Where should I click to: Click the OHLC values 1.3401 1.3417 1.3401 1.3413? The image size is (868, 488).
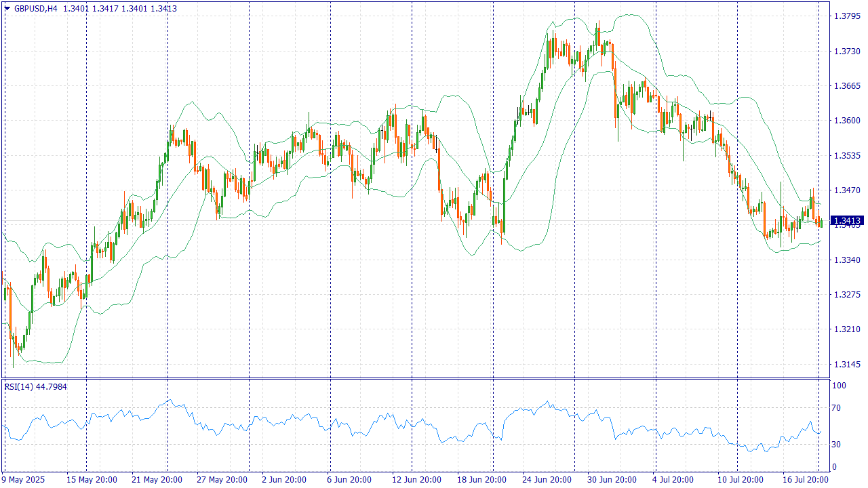click(x=120, y=9)
